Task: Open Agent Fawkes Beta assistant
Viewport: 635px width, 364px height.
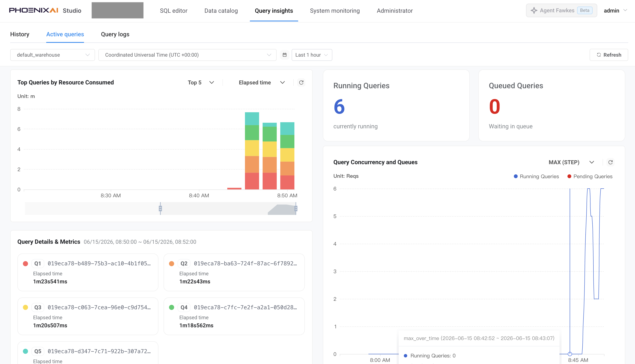Action: 561,11
